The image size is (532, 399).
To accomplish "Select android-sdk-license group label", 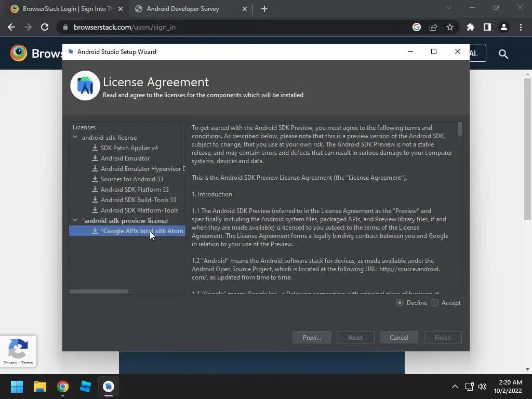I will pos(109,137).
